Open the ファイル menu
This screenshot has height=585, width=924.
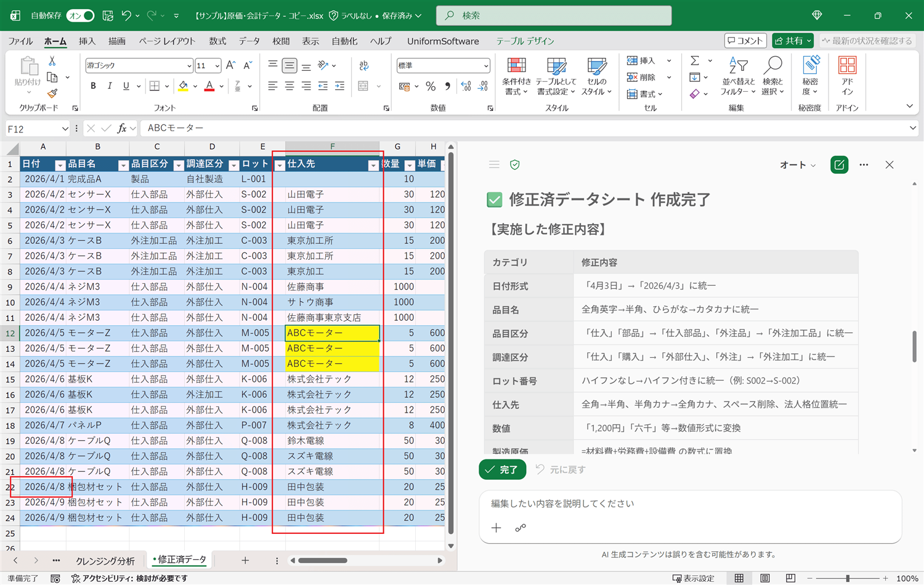click(20, 41)
